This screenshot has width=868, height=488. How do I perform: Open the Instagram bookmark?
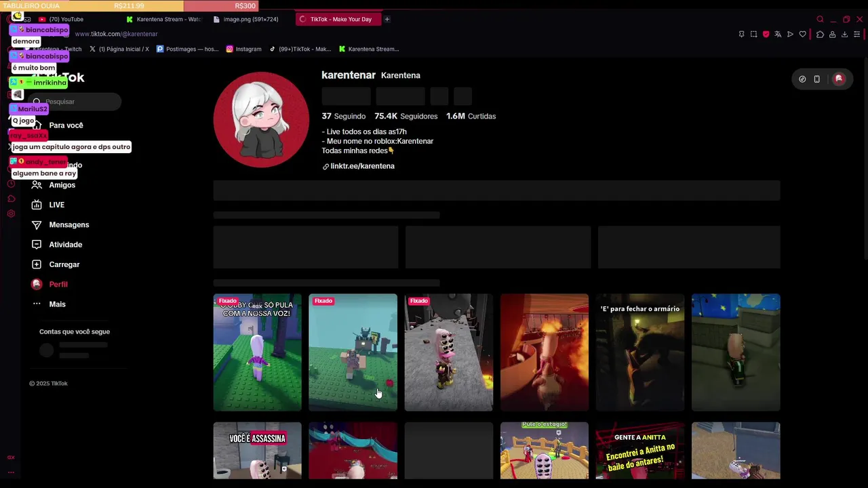[243, 49]
